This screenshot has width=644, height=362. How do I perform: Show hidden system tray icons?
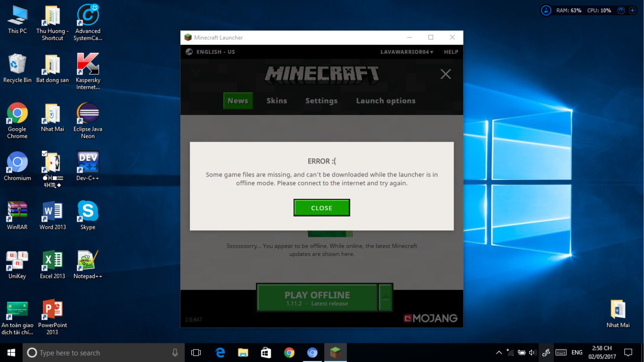[x=499, y=353]
